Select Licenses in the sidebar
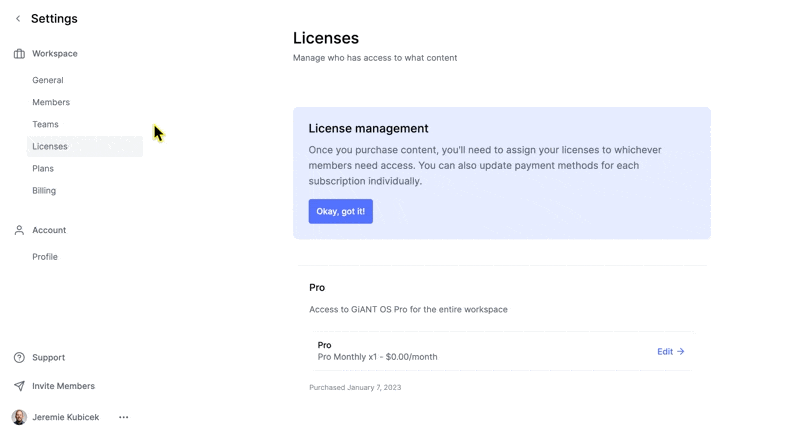The height and width of the screenshot is (434, 800). (x=85, y=146)
